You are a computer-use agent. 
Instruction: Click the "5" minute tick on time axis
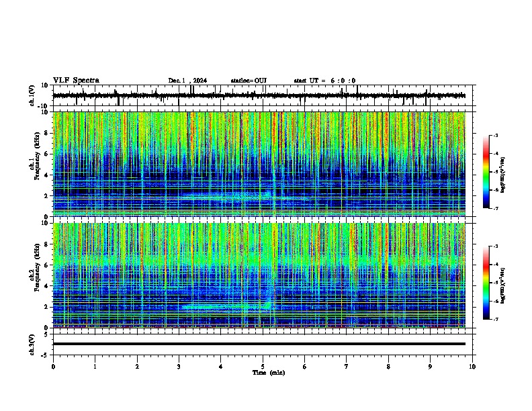click(263, 367)
